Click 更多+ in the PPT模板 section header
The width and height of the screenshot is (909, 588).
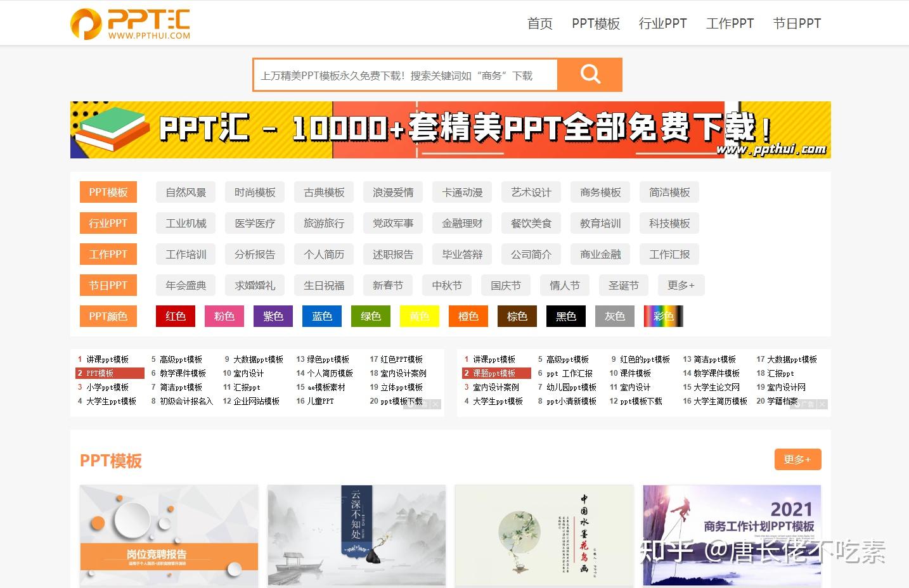tap(797, 459)
